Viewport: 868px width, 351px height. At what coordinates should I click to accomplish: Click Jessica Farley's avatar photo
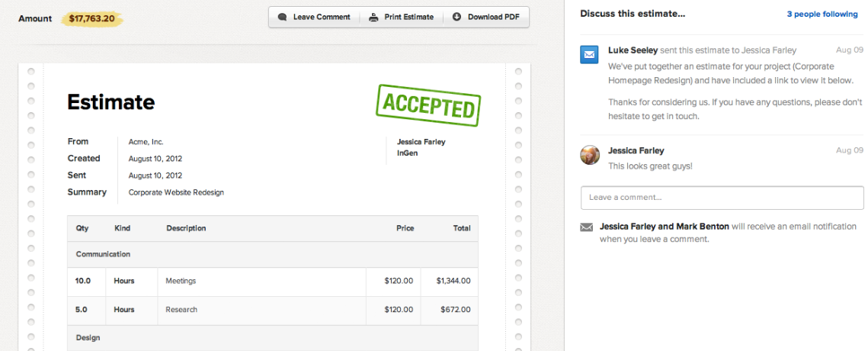point(590,155)
